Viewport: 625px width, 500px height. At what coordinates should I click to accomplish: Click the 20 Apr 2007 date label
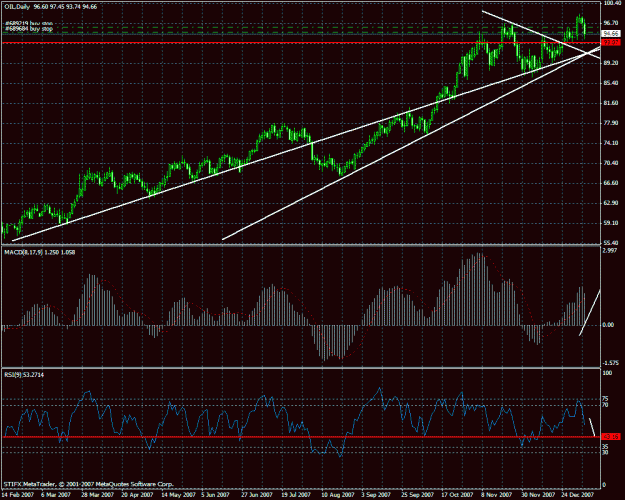coord(137,494)
